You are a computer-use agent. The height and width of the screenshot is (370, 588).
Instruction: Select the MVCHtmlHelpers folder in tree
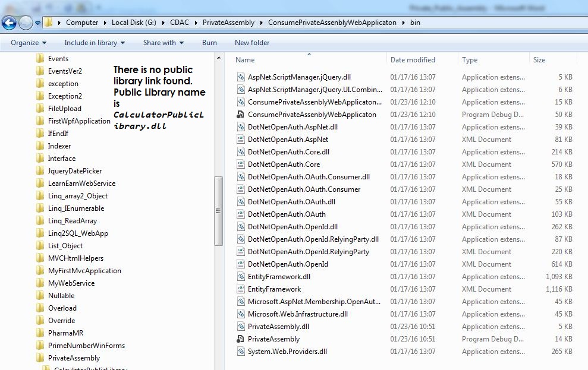[x=76, y=258]
